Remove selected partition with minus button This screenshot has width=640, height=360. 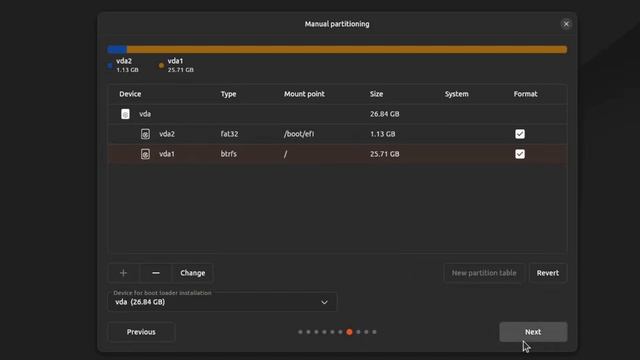(x=156, y=273)
